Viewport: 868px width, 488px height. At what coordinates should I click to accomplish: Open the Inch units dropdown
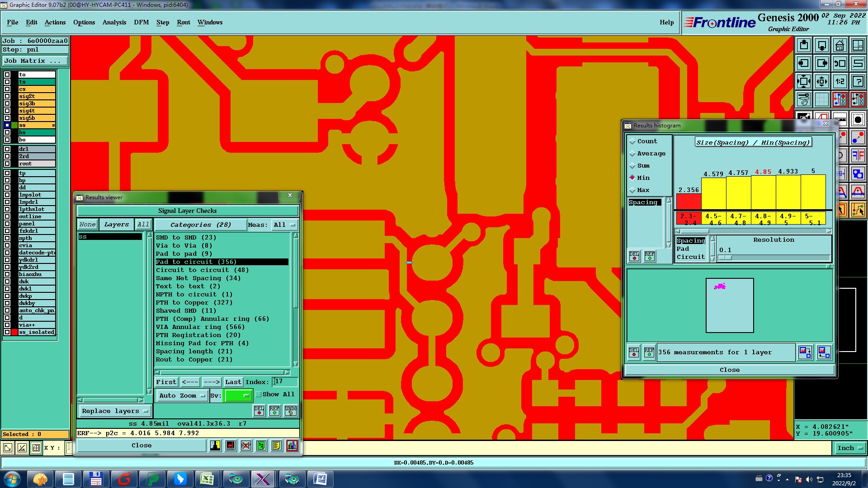click(x=849, y=448)
